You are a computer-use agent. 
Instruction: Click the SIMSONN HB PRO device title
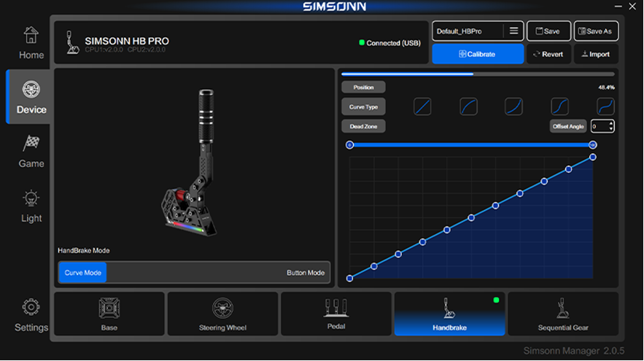(127, 41)
